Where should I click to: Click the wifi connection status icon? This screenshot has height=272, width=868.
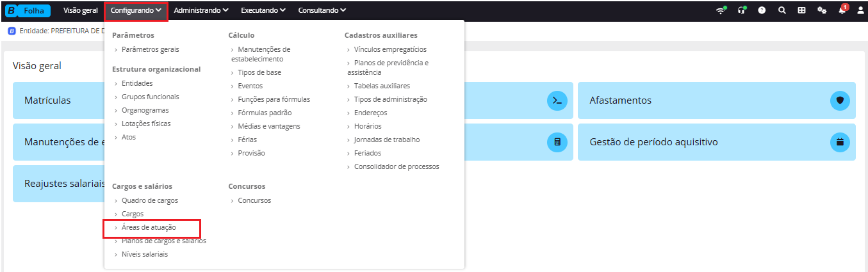[721, 10]
